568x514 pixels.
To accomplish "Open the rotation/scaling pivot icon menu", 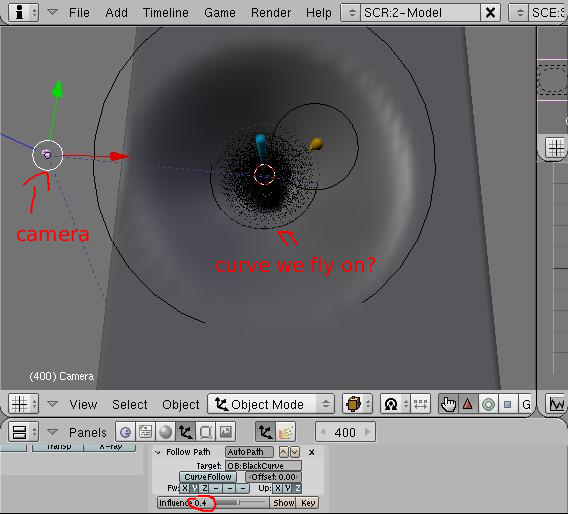I will coord(395,404).
